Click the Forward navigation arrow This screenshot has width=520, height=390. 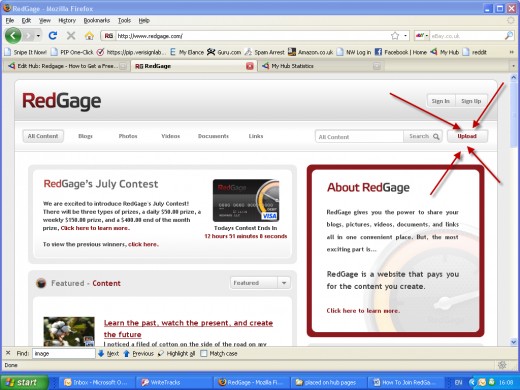tap(29, 35)
